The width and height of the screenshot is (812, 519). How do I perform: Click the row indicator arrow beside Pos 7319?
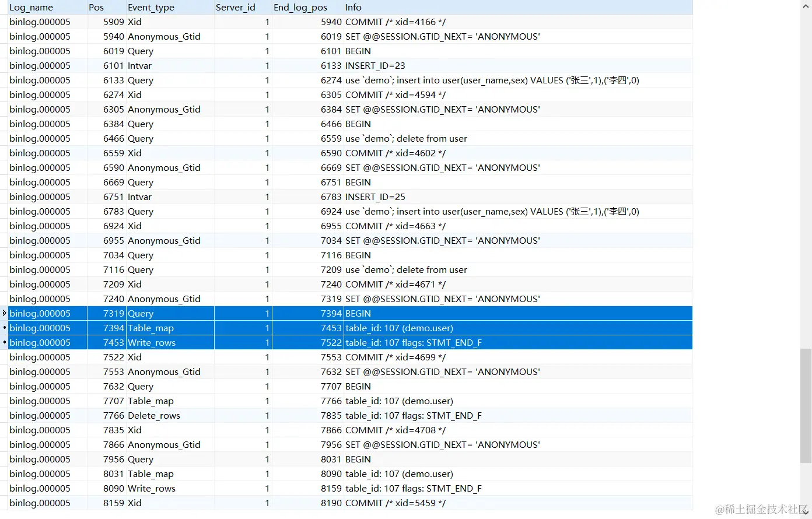[4, 314]
